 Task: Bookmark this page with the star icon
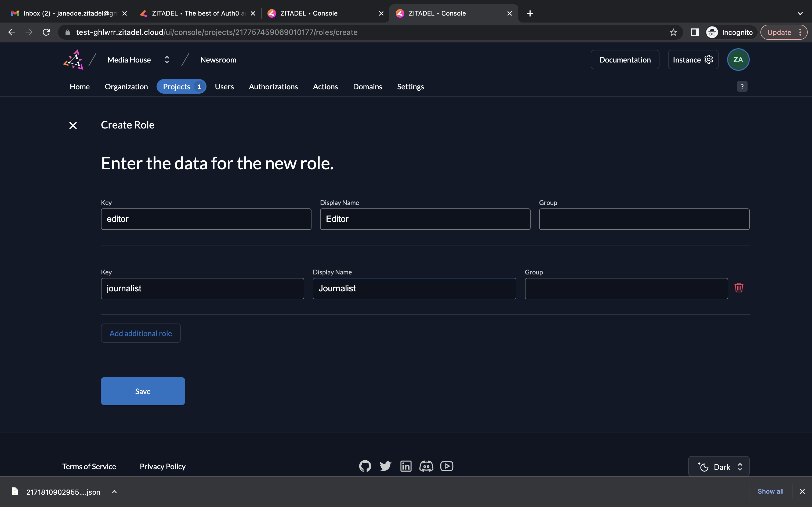(x=673, y=32)
